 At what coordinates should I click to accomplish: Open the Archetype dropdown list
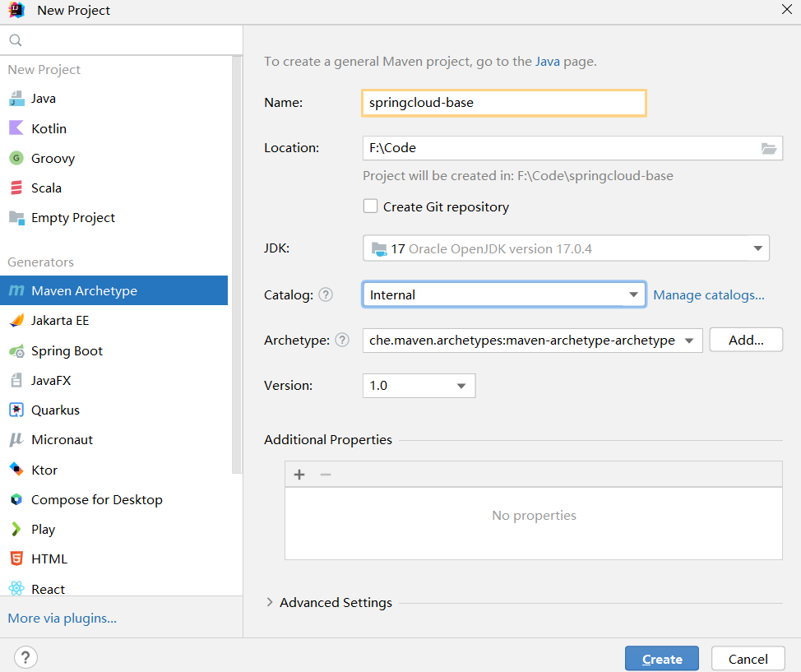[532, 341]
